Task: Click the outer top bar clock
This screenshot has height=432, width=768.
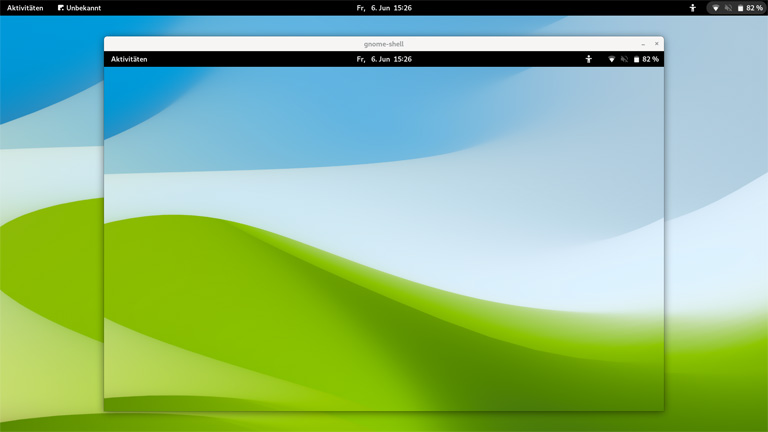Action: tap(384, 8)
